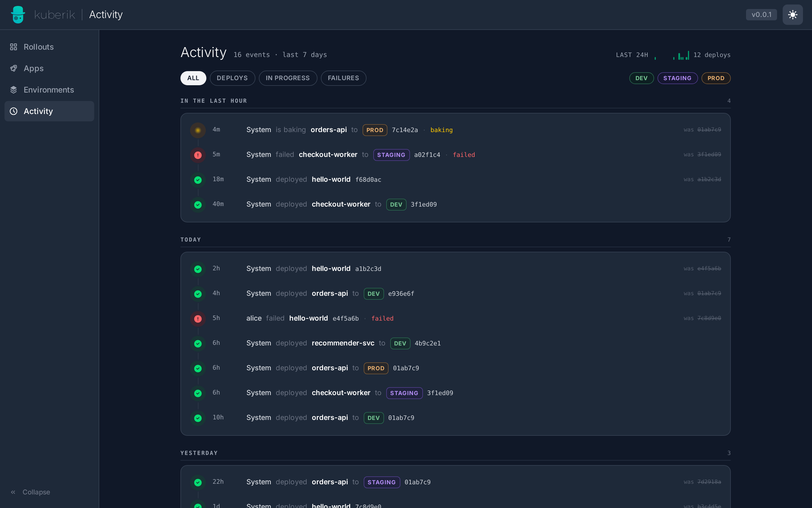Click the TODAY section heading
The width and height of the screenshot is (812, 508).
[x=191, y=240]
